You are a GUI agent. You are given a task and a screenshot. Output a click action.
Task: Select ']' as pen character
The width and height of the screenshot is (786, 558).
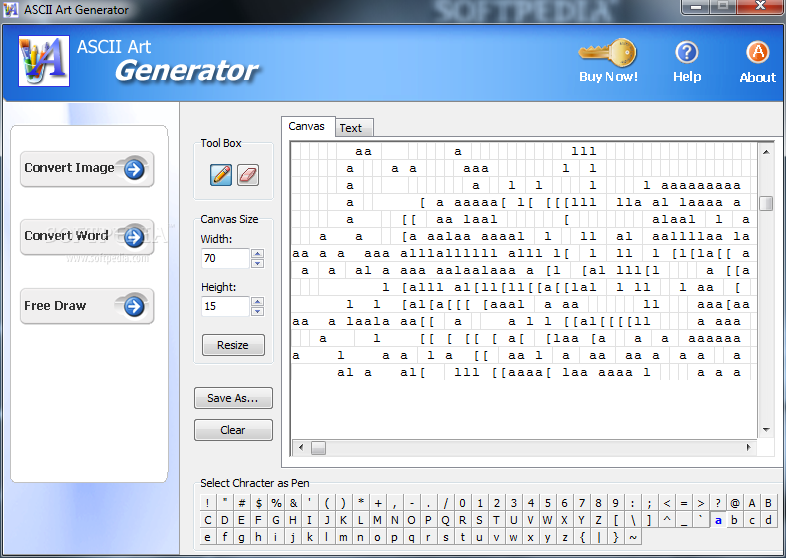point(650,520)
